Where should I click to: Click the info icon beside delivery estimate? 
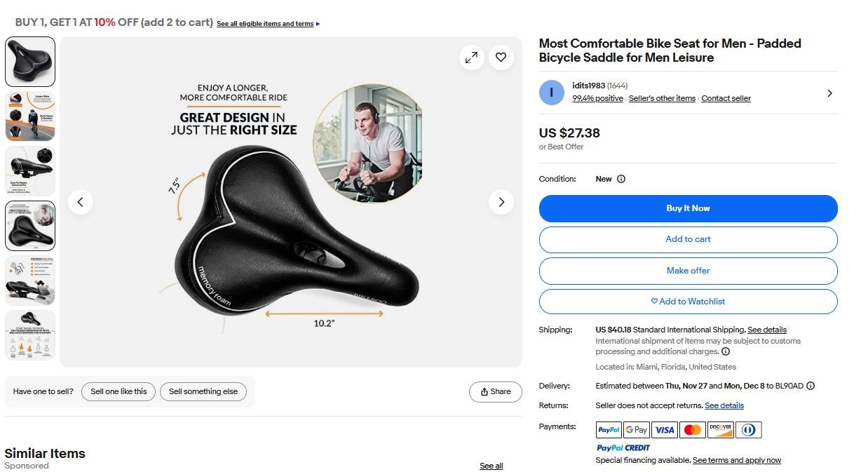[811, 386]
